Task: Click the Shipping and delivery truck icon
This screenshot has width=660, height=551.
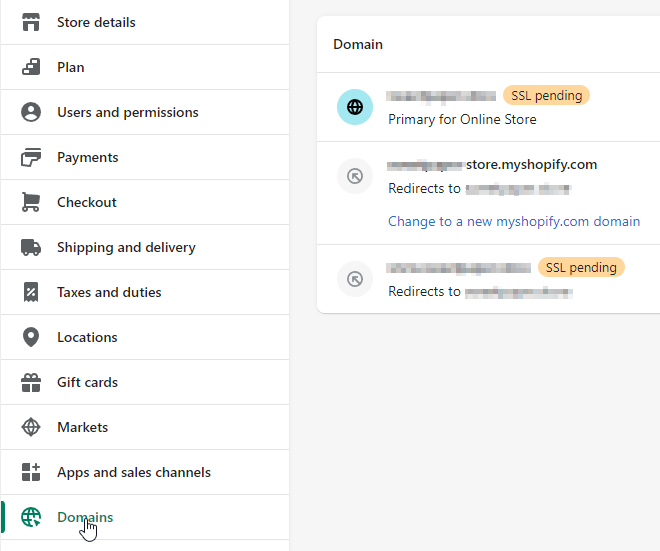Action: [x=31, y=247]
